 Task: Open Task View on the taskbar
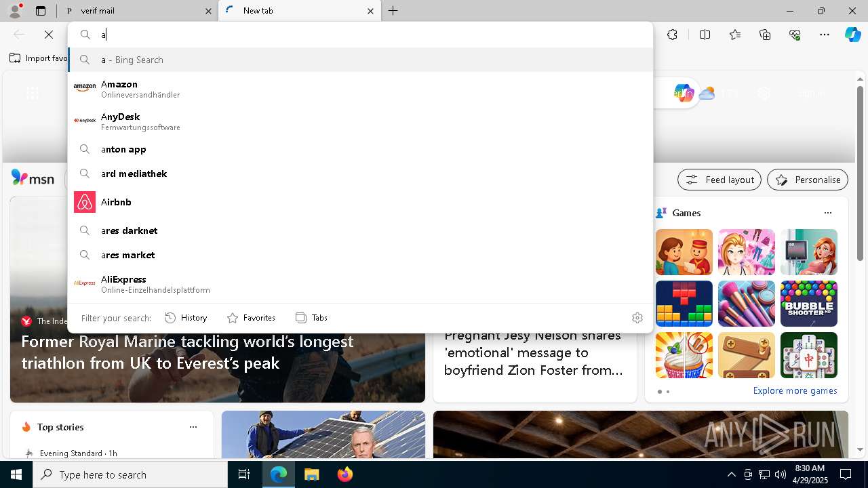pyautogui.click(x=244, y=474)
